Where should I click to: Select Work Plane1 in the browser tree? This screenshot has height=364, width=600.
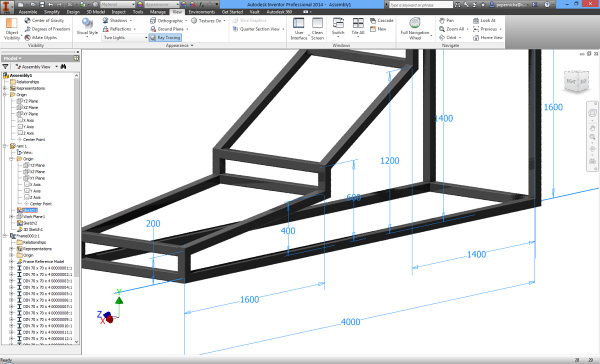(34, 217)
